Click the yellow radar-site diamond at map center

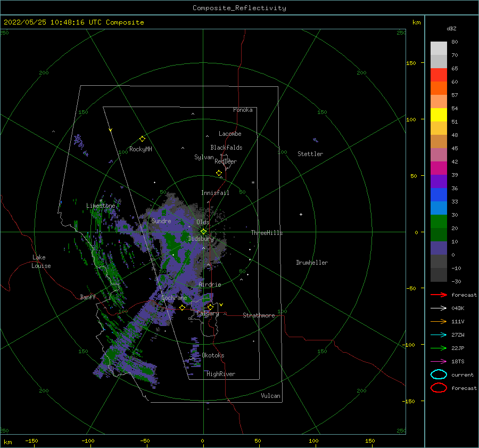[203, 232]
